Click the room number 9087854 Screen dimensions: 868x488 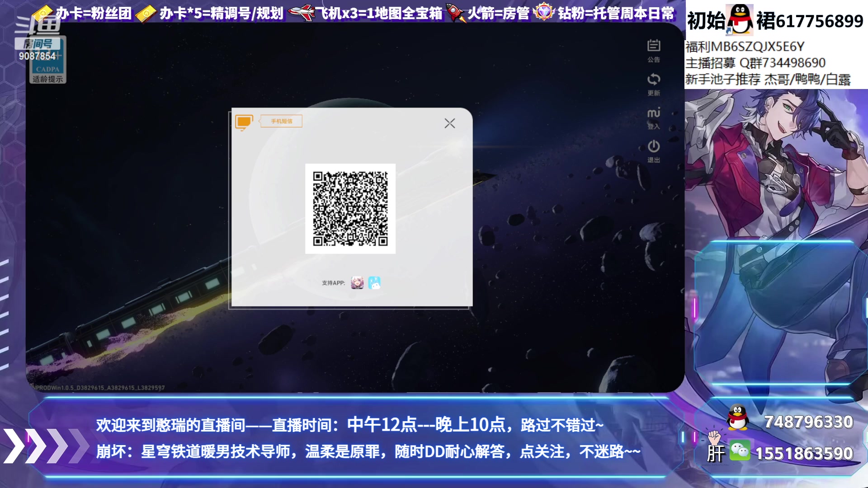[x=37, y=56]
